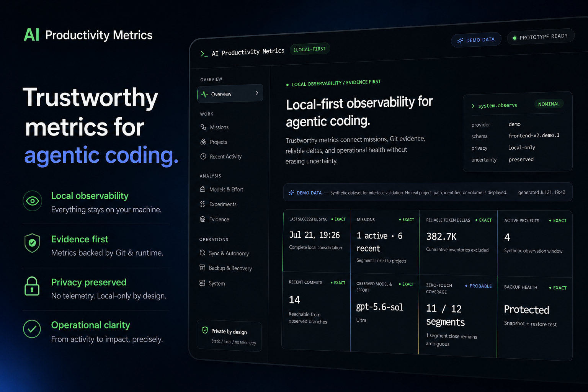Click the PROTOTYPE READY status button
This screenshot has height=392, width=588.
[x=541, y=37]
